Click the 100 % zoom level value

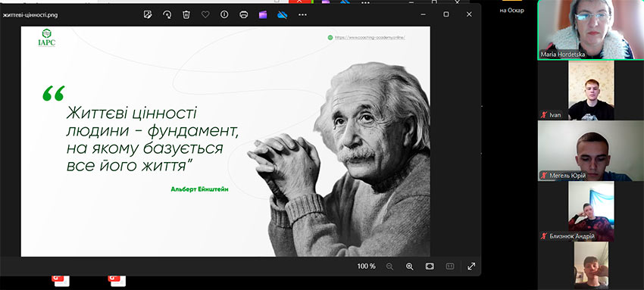click(367, 267)
